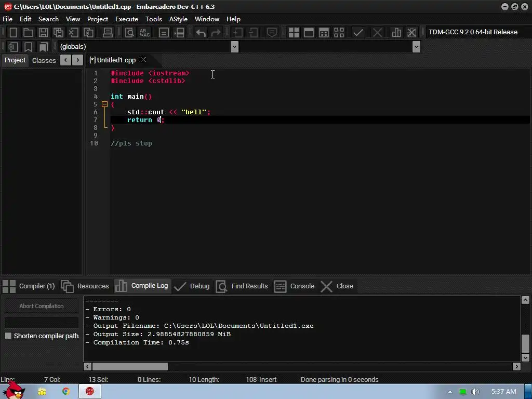Click the Insert snippet toolbar icon

(13, 46)
